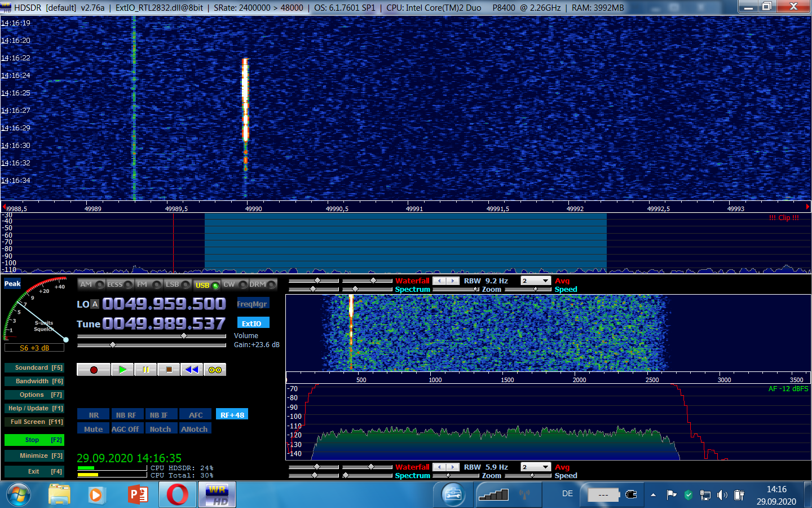Adjust the lower AF Zoom slider
The image size is (812, 508).
456,476
